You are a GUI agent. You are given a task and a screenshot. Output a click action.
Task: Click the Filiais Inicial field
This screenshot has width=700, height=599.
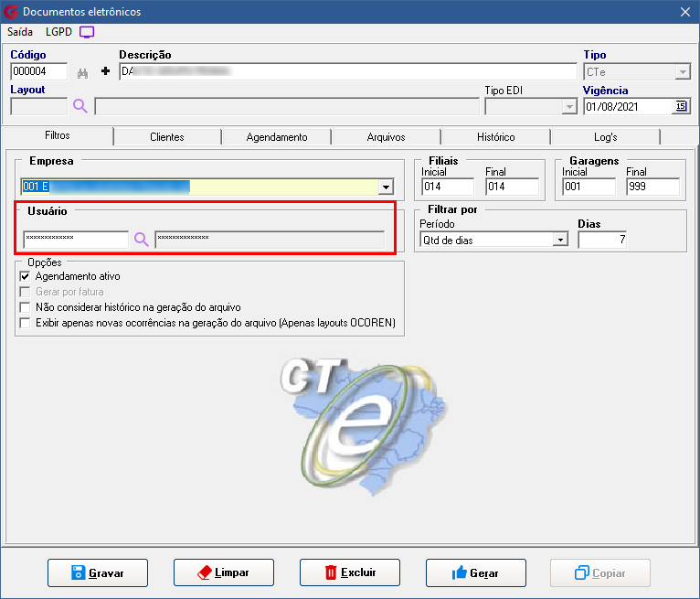pyautogui.click(x=448, y=187)
